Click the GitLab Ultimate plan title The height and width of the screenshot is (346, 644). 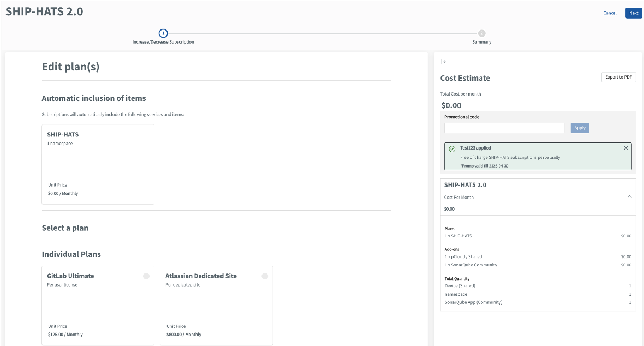click(x=70, y=276)
